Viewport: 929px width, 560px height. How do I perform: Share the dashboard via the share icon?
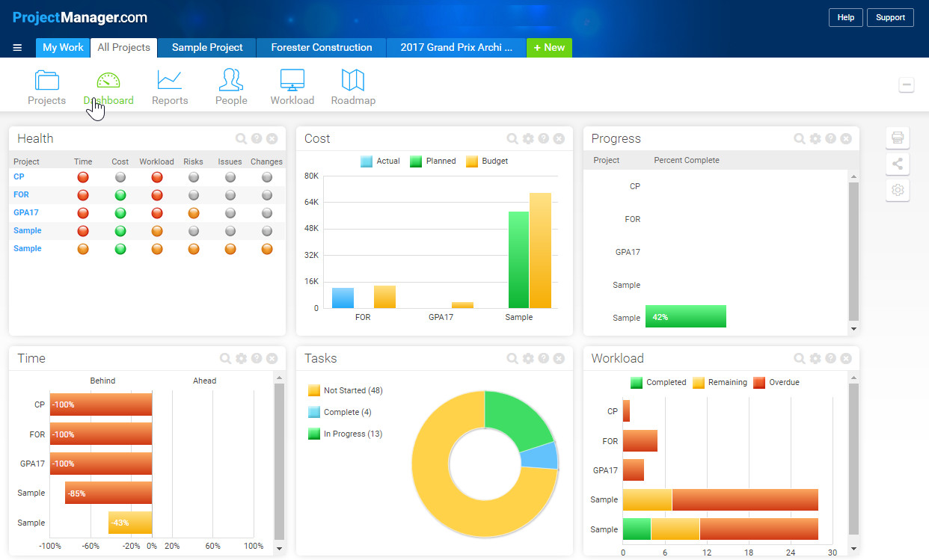[x=898, y=164]
